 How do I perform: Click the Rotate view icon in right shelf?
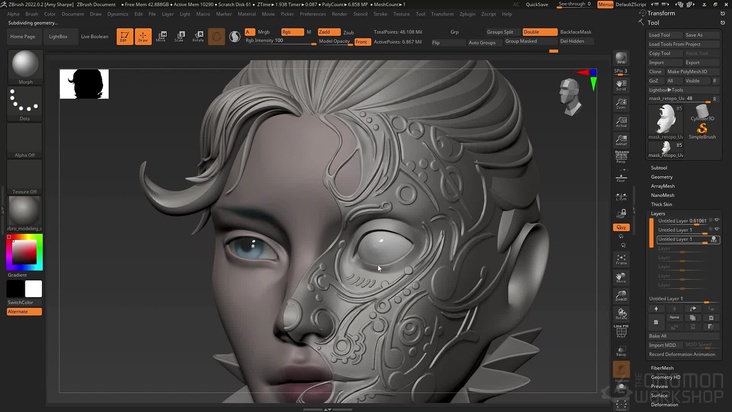(x=621, y=314)
